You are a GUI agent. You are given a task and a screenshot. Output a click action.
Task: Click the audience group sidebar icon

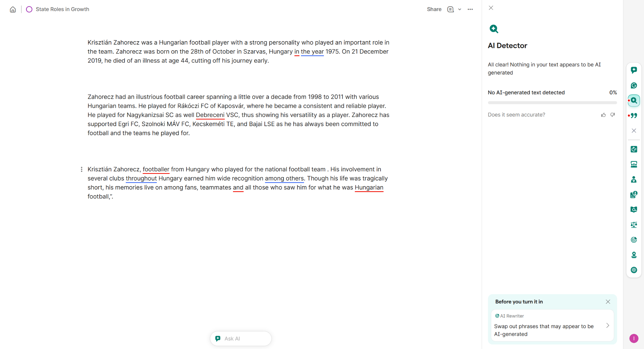[634, 164]
